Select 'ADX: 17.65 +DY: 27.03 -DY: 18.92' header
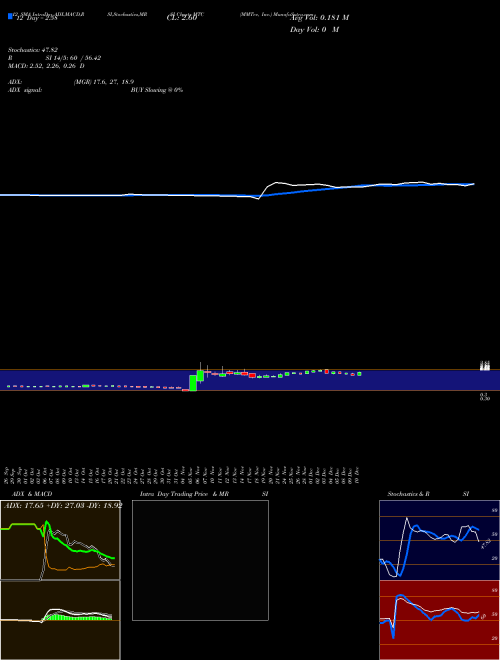 click(63, 505)
